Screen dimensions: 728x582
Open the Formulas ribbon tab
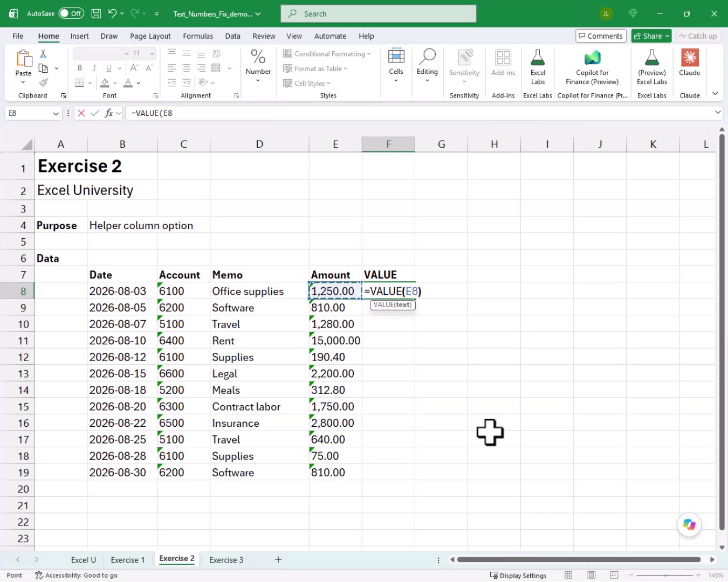[198, 36]
